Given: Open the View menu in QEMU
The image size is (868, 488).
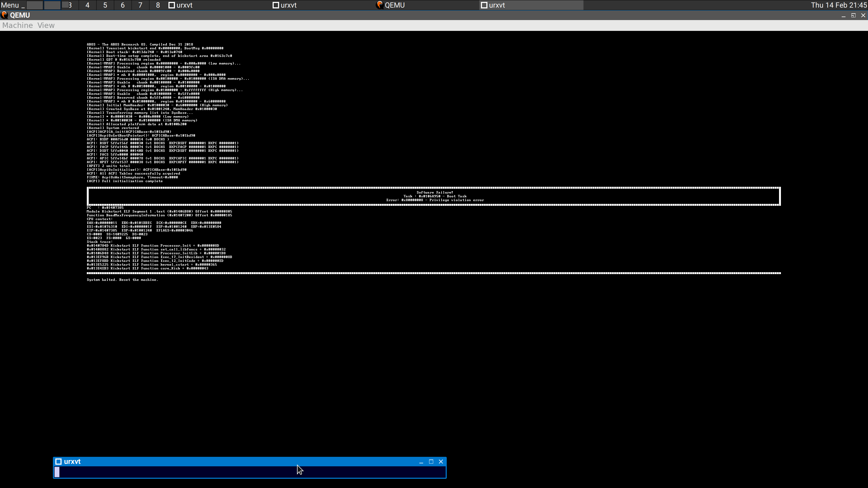Looking at the screenshot, I should [46, 25].
